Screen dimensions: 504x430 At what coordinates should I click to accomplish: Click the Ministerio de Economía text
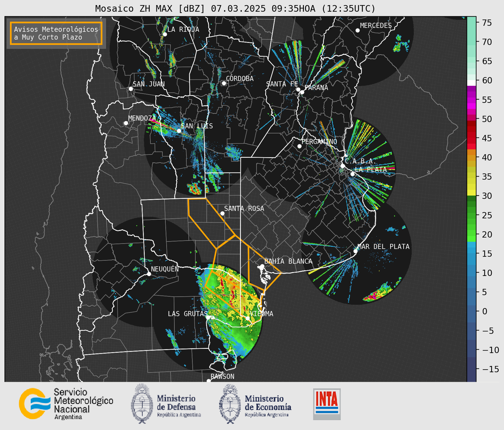coord(268,406)
